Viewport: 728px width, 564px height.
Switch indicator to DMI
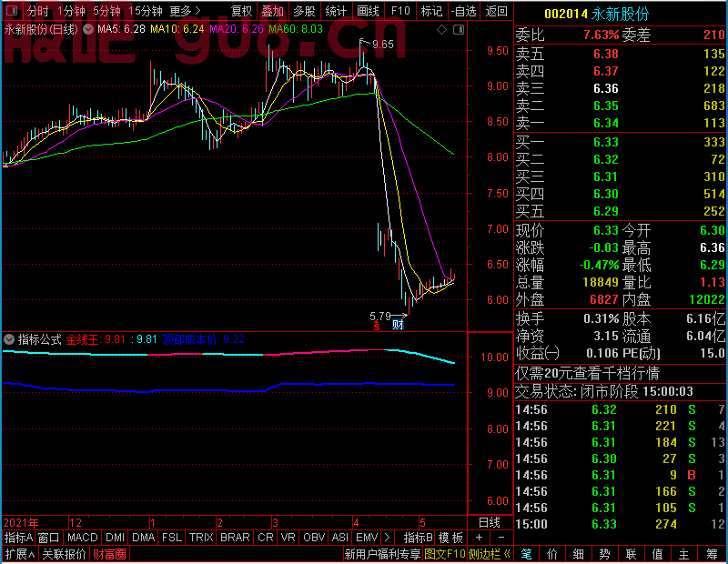pyautogui.click(x=115, y=538)
